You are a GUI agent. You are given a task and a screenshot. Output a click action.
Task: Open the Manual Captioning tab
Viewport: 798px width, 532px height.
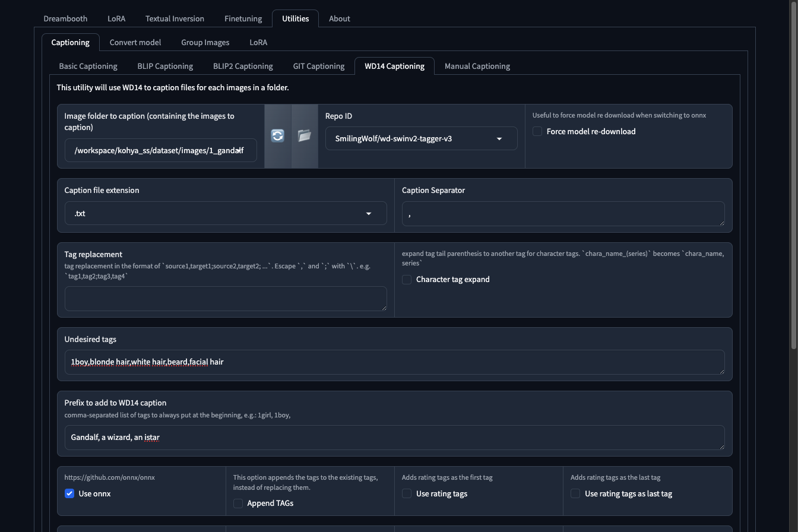[477, 66]
